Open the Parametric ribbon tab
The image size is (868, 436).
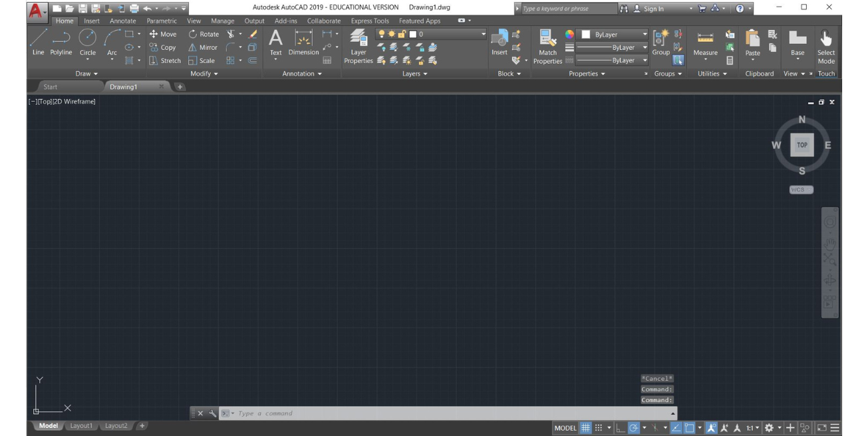(x=162, y=21)
